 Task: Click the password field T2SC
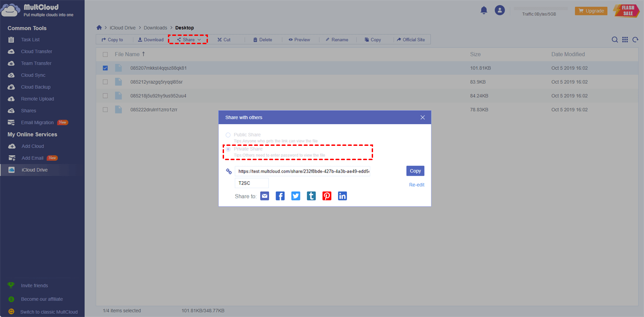pyautogui.click(x=252, y=183)
